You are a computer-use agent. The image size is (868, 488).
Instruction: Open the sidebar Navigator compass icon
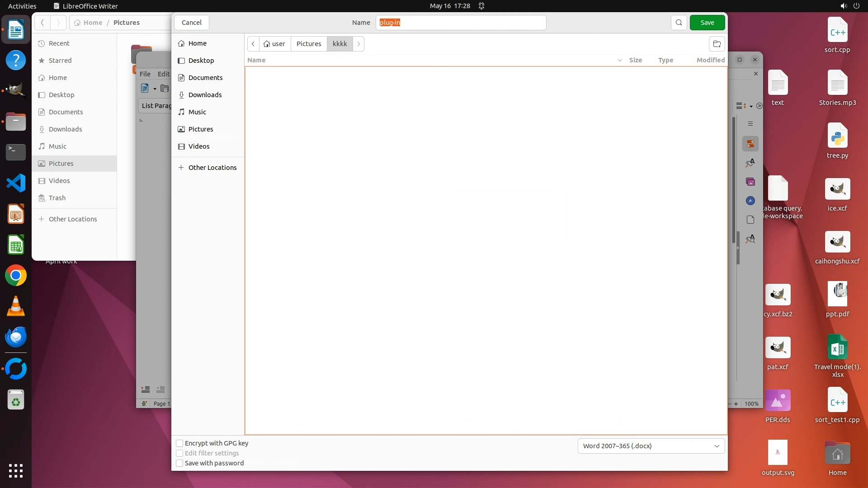pos(750,201)
